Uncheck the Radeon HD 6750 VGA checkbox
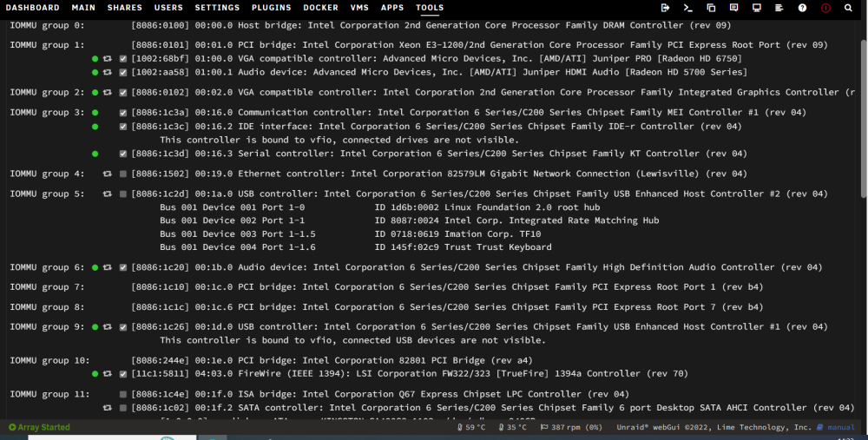The height and width of the screenshot is (440, 868). (x=123, y=59)
